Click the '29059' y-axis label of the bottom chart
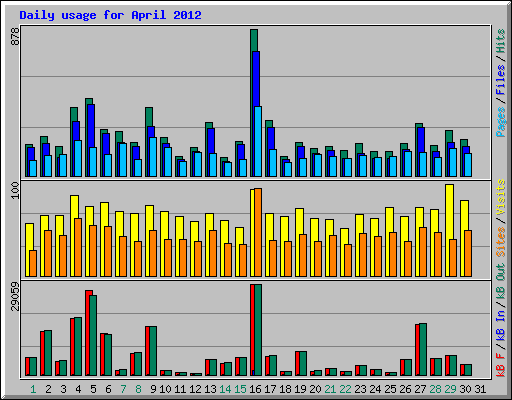This screenshot has height=400, width=512. 15,296
